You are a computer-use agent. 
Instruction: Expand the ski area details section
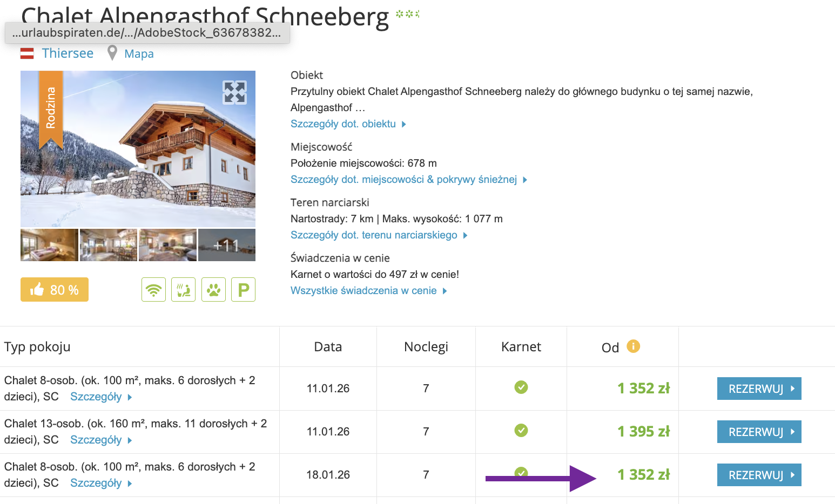pyautogui.click(x=375, y=235)
